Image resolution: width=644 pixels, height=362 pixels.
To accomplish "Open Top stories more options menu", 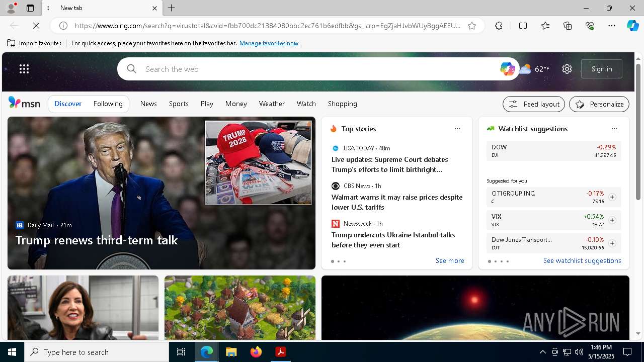I will point(457,129).
